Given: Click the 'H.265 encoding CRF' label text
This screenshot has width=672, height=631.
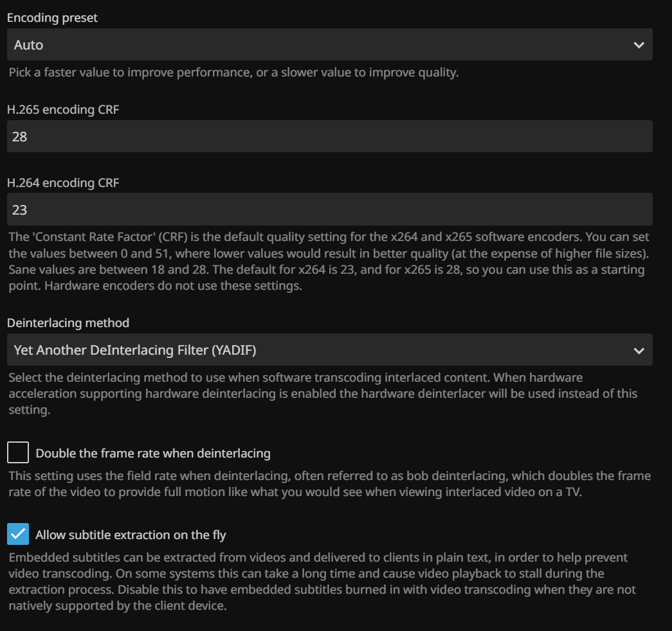Looking at the screenshot, I should [x=63, y=109].
